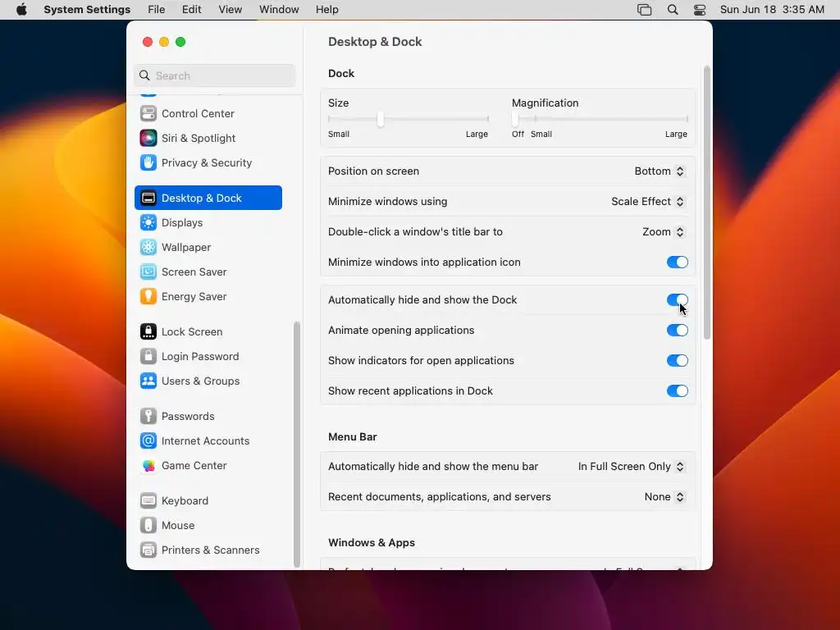Screen dimensions: 840x630
Task: Click the Login Password padlock icon
Action: tap(148, 357)
